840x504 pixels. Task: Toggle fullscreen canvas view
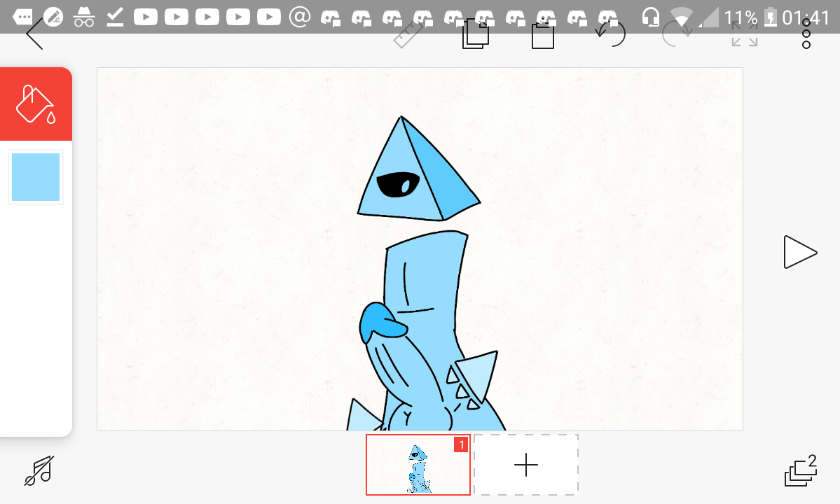[x=744, y=34]
